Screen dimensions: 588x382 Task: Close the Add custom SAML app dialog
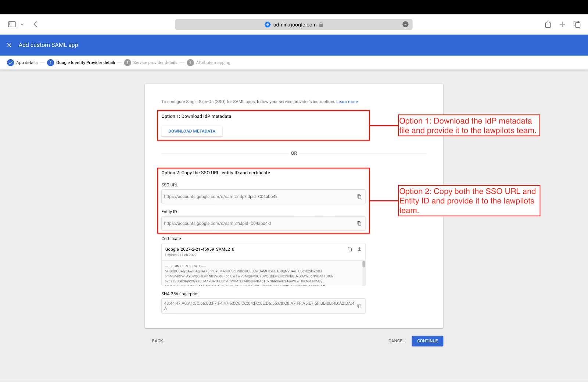point(10,45)
